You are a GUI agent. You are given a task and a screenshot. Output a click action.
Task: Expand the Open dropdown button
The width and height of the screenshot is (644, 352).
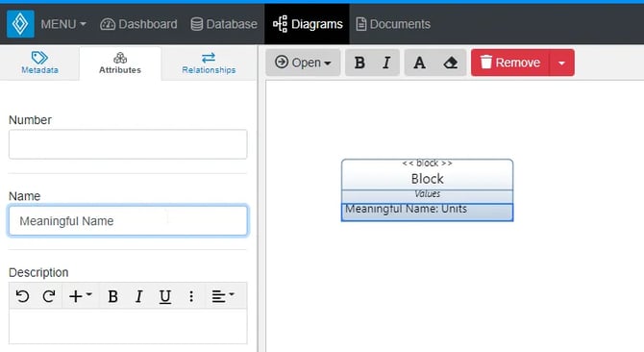click(x=303, y=63)
